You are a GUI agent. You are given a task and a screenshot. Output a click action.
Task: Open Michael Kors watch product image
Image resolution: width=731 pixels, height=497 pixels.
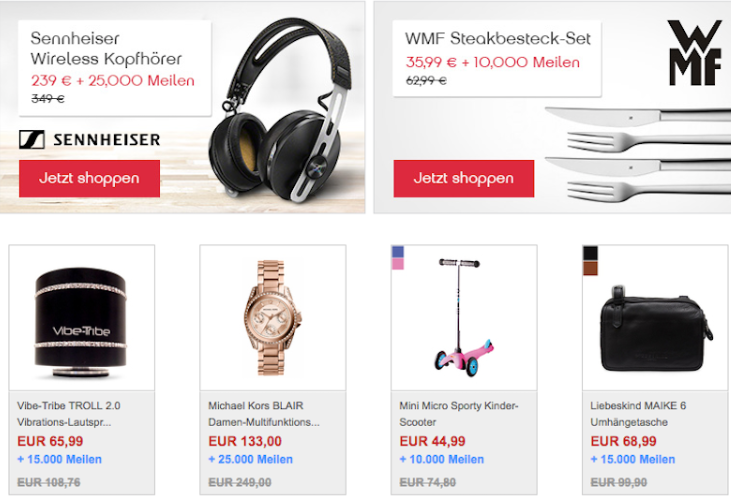pos(273,318)
